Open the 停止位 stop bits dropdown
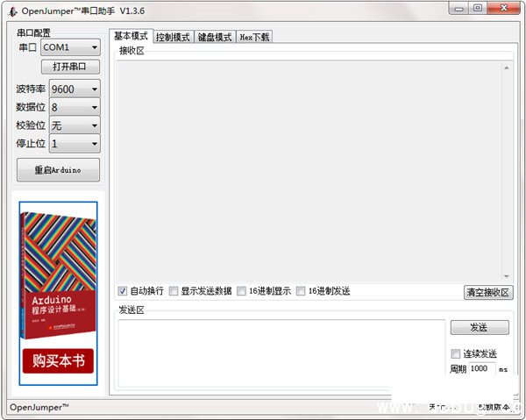Screen dimensions: 526x420 point(75,144)
